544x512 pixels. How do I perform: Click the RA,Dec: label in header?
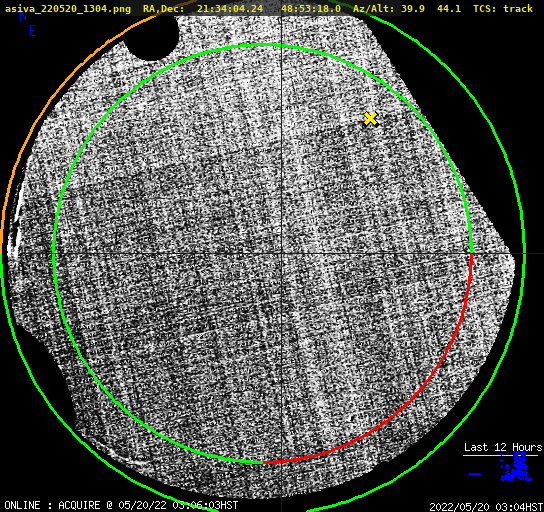(x=163, y=9)
